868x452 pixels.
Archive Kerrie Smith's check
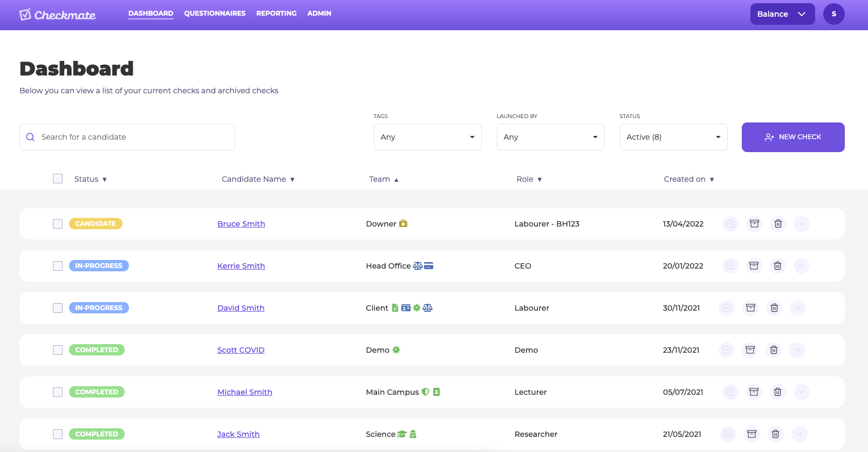754,266
